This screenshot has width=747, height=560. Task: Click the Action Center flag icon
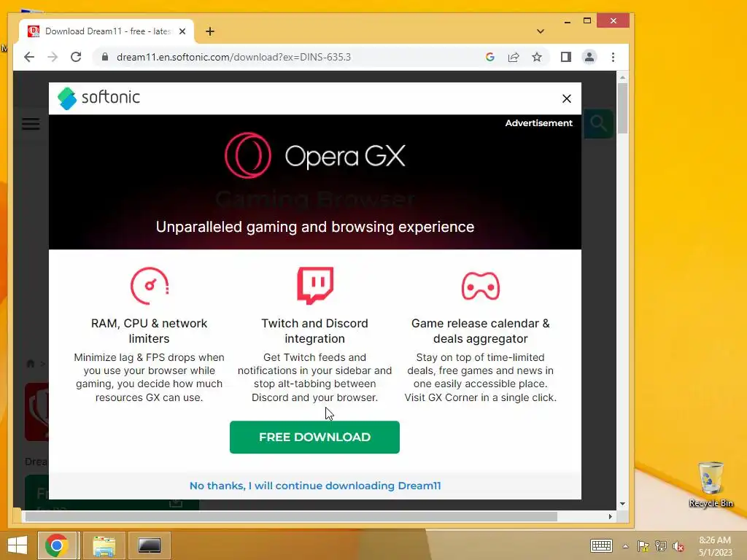643,546
